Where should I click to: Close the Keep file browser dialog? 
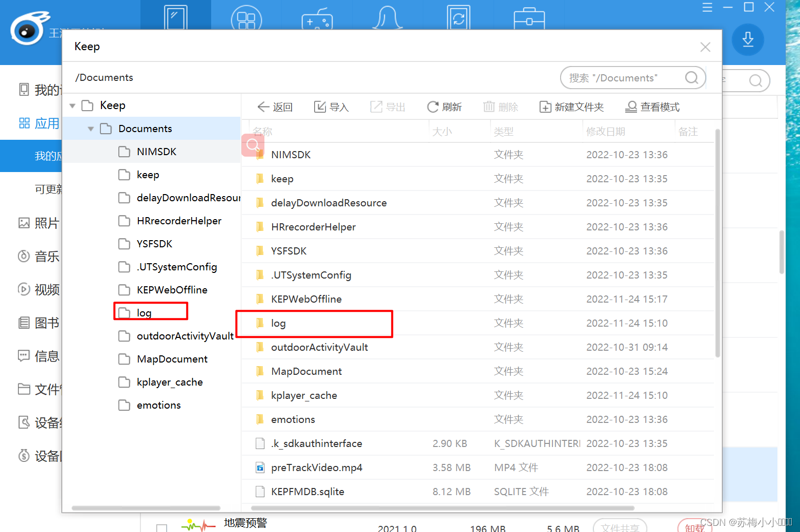point(705,47)
